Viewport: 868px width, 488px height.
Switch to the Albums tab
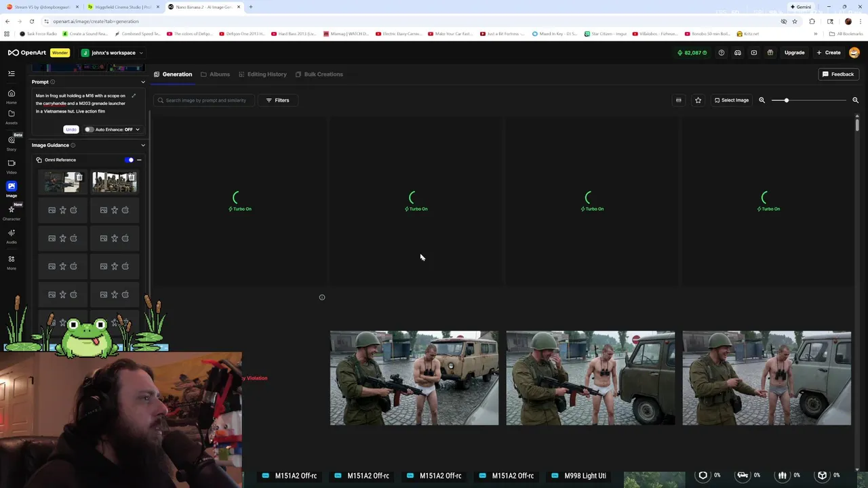click(215, 74)
